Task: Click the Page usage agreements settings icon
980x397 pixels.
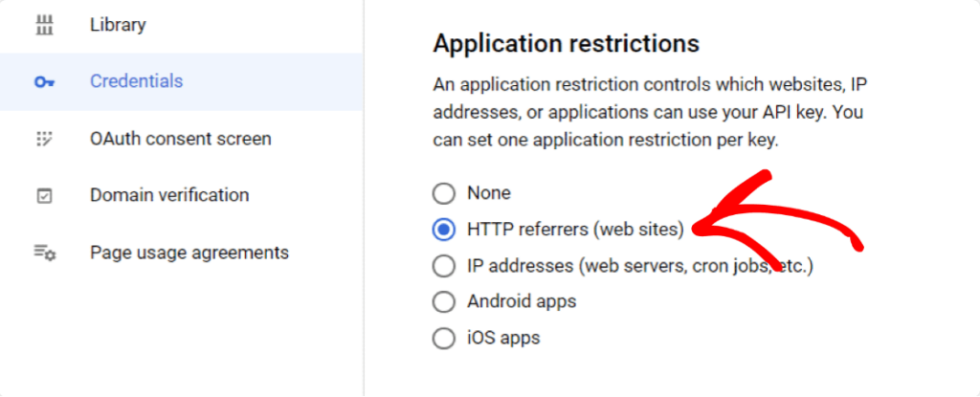Action: 44,253
